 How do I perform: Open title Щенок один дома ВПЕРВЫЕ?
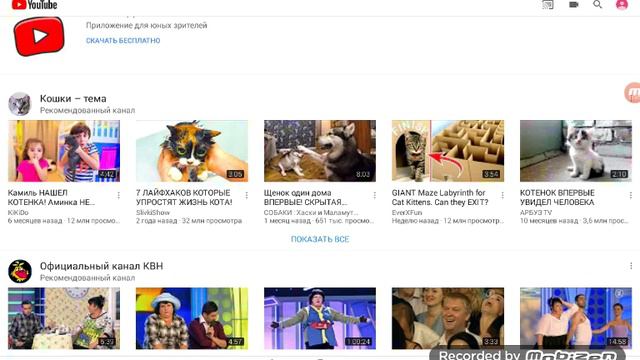coord(306,197)
